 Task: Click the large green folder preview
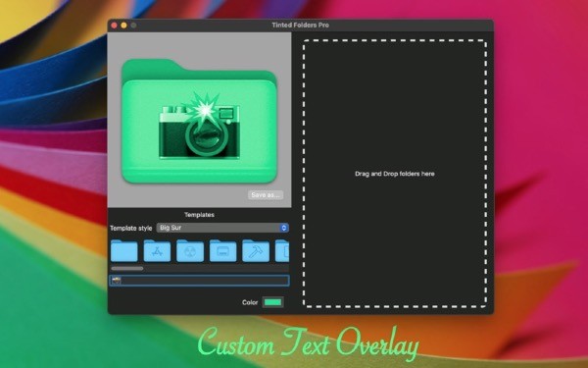click(200, 121)
